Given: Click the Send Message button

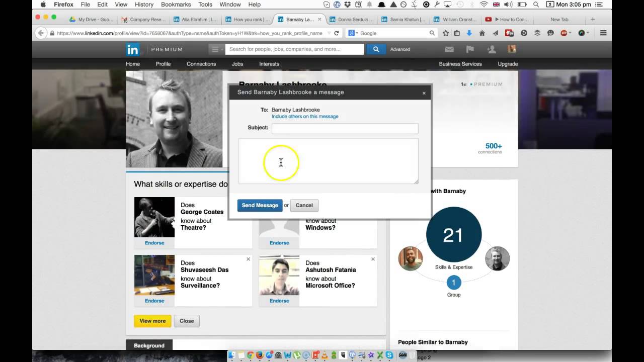Looking at the screenshot, I should (260, 205).
